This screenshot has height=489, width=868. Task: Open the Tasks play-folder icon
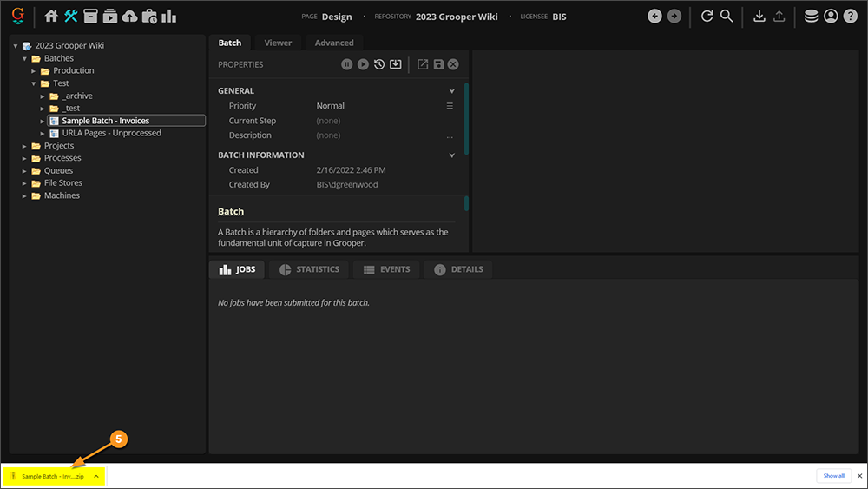[110, 16]
